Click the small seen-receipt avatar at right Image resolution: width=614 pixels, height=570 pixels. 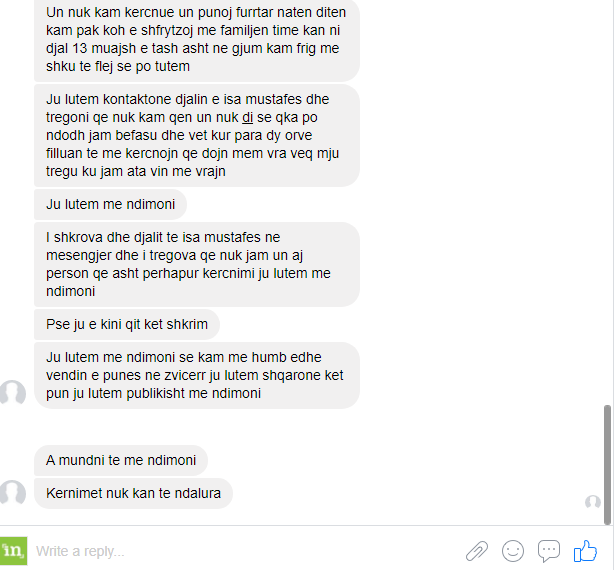point(592,501)
